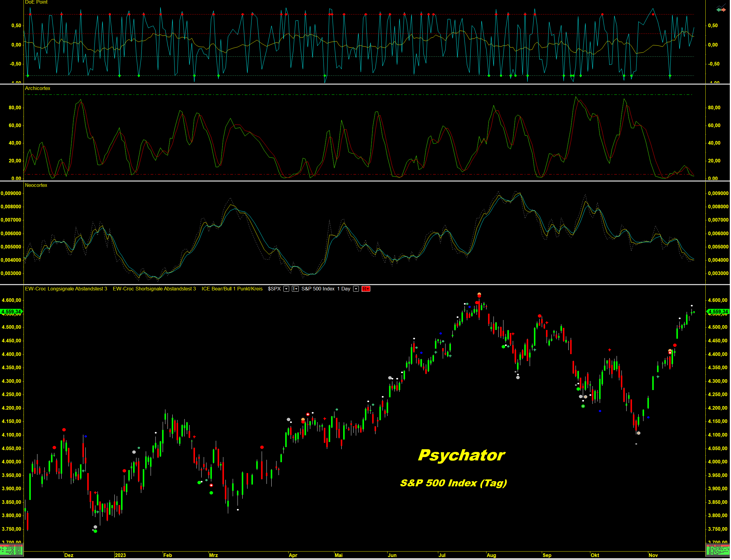731x560 pixels.
Task: Click the $SPX symbol field
Action: pyautogui.click(x=274, y=289)
